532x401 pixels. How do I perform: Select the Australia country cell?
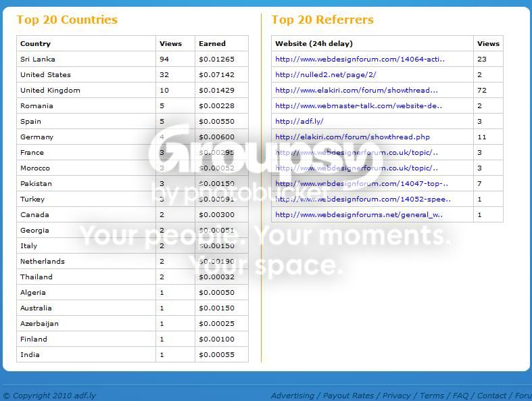point(86,308)
